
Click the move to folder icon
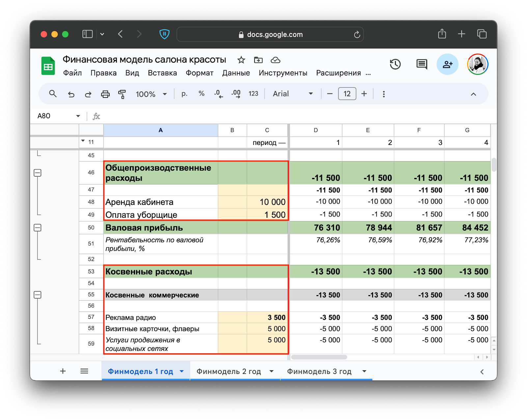coord(258,60)
